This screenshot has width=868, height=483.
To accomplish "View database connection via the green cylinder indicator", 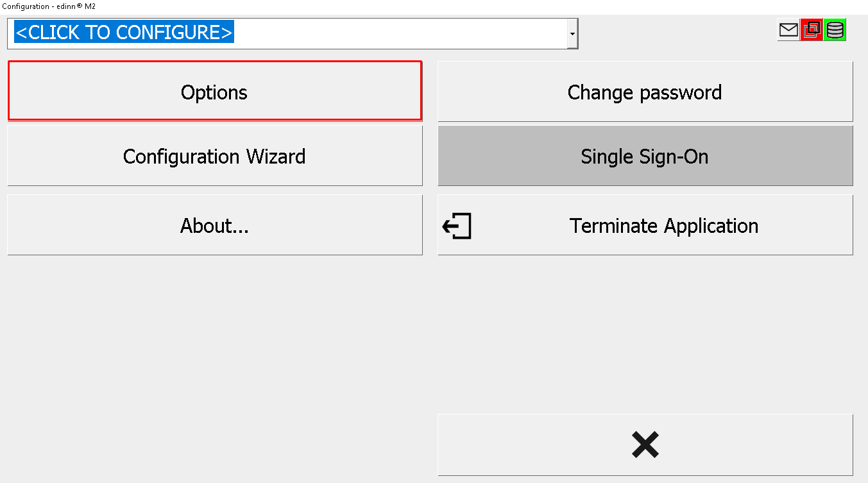I will pos(835,30).
